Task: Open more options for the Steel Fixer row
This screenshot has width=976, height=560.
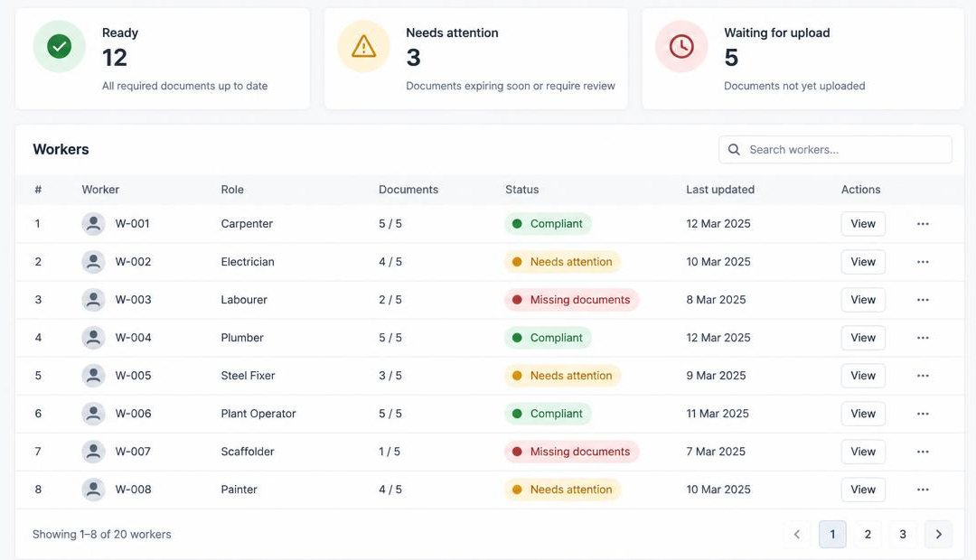Action: coord(923,376)
